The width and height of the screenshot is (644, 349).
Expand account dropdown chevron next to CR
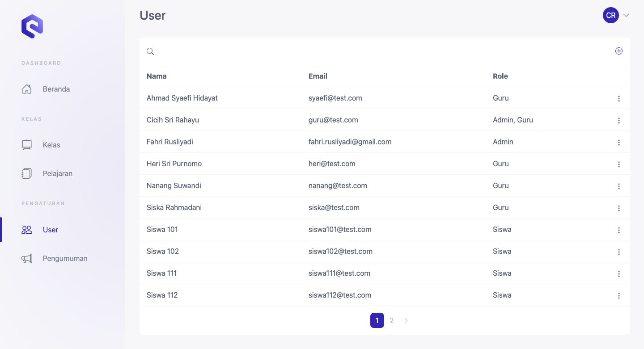tap(626, 15)
